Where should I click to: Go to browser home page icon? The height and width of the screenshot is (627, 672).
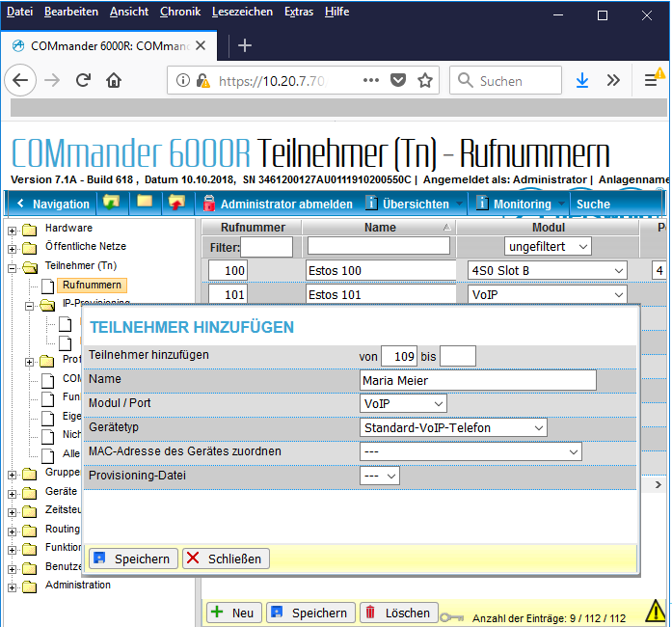pos(114,81)
